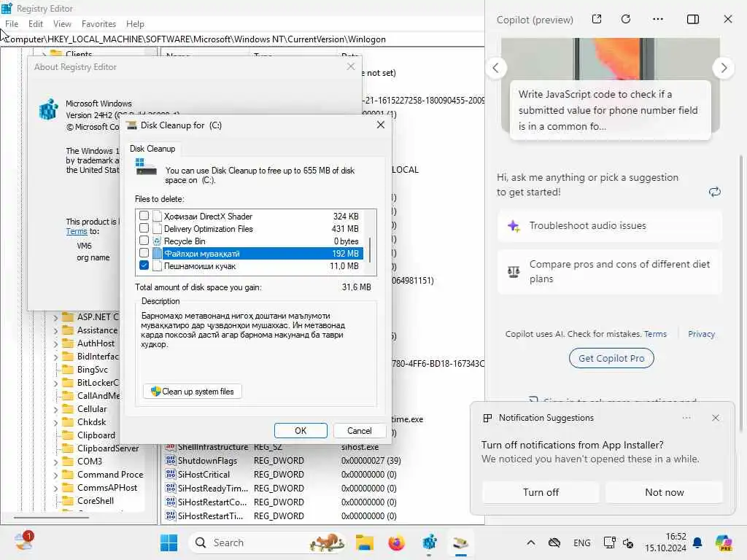The image size is (747, 560).
Task: Tick the Хофизаи DirectX Shader checkbox
Action: click(x=144, y=216)
